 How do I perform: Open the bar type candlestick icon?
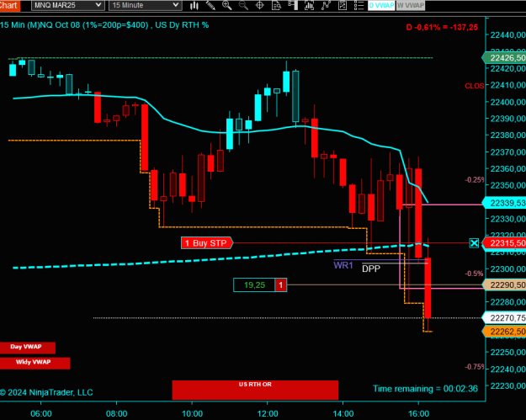click(194, 5)
